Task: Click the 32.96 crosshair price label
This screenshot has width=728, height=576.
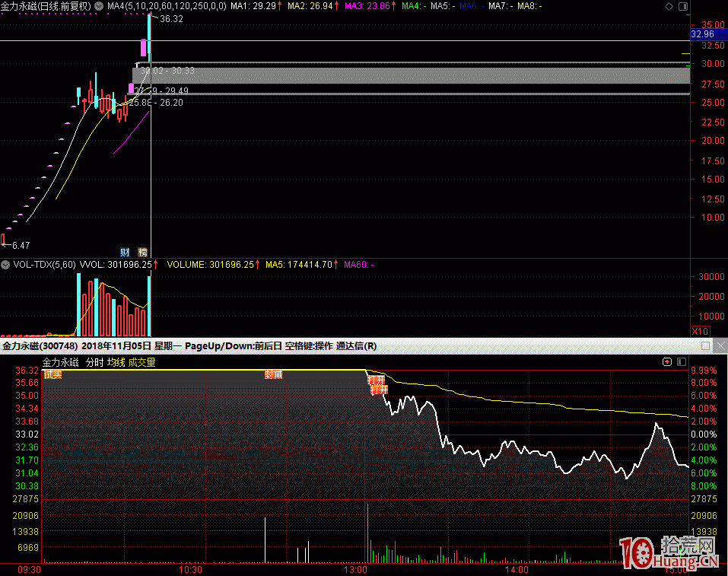Action: pos(709,34)
